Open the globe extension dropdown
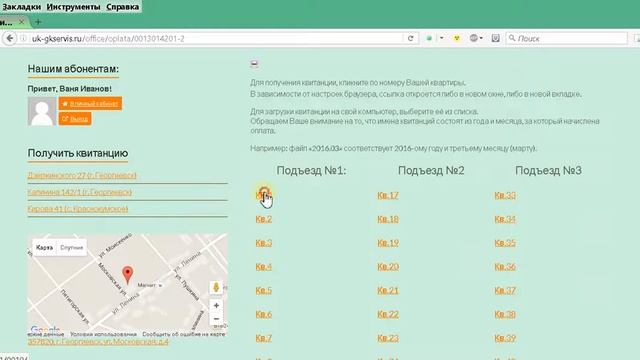The width and height of the screenshot is (640, 360). tap(476, 38)
